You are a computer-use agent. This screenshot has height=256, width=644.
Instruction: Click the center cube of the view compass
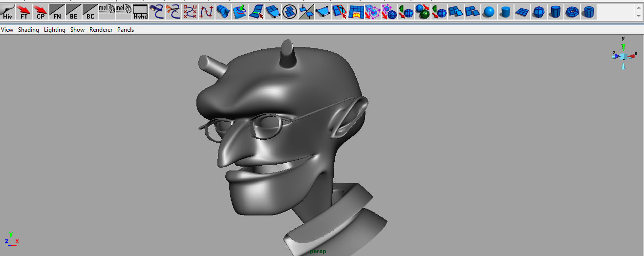pos(623,56)
